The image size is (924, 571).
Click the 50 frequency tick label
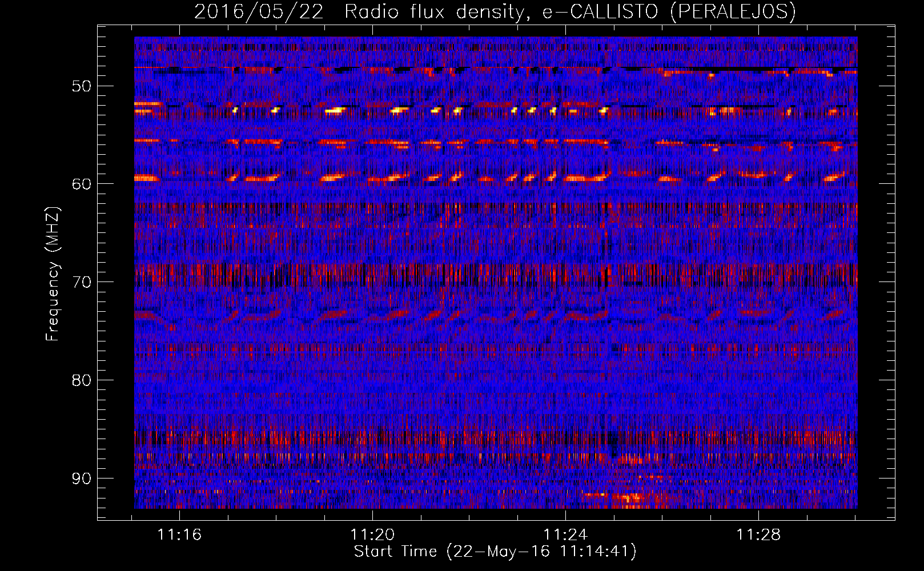(82, 86)
